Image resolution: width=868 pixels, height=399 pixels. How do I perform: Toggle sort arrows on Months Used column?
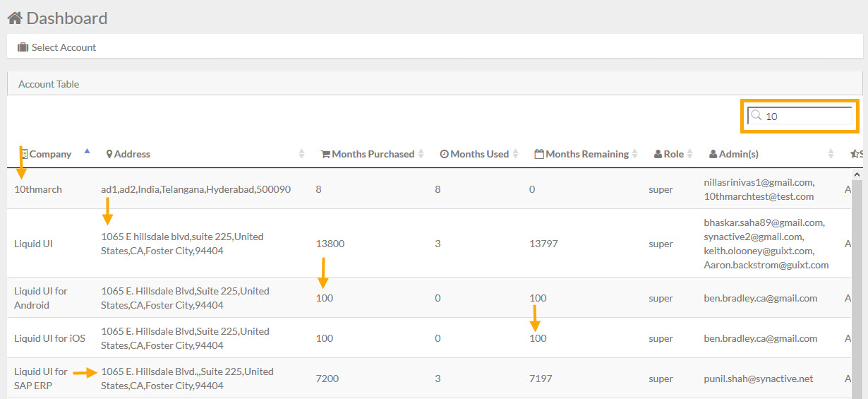point(516,154)
